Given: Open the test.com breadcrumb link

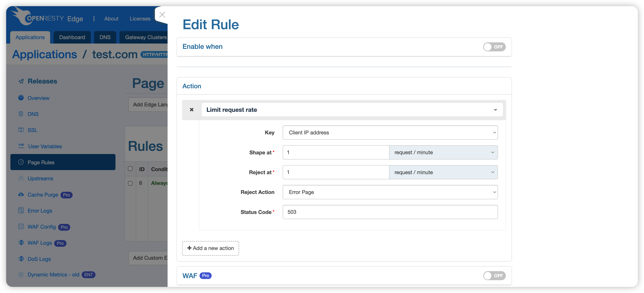Looking at the screenshot, I should point(115,54).
